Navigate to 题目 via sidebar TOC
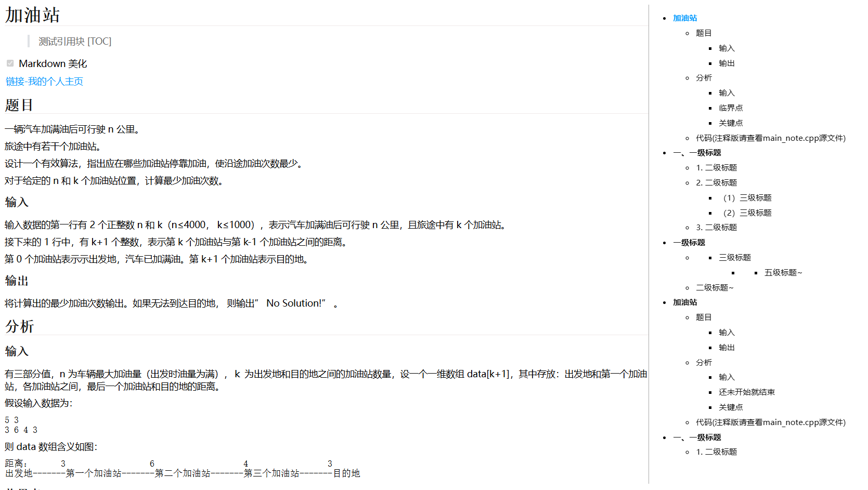 [703, 32]
